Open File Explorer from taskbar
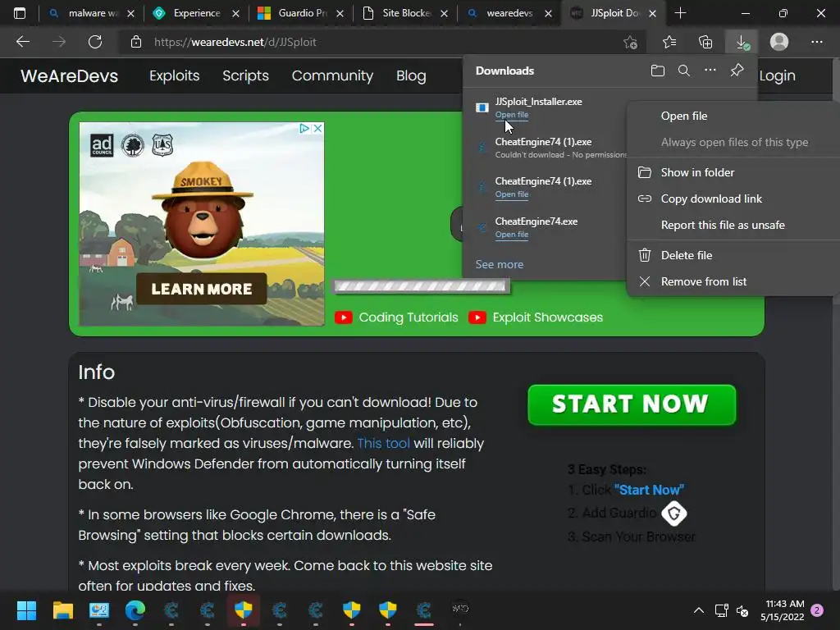Viewport: 840px width, 630px height. (62, 609)
